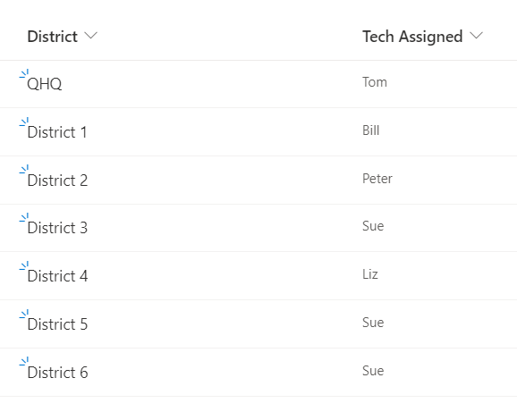Select the Tom cell in Tech Assigned
The height and width of the screenshot is (420, 517).
375,82
